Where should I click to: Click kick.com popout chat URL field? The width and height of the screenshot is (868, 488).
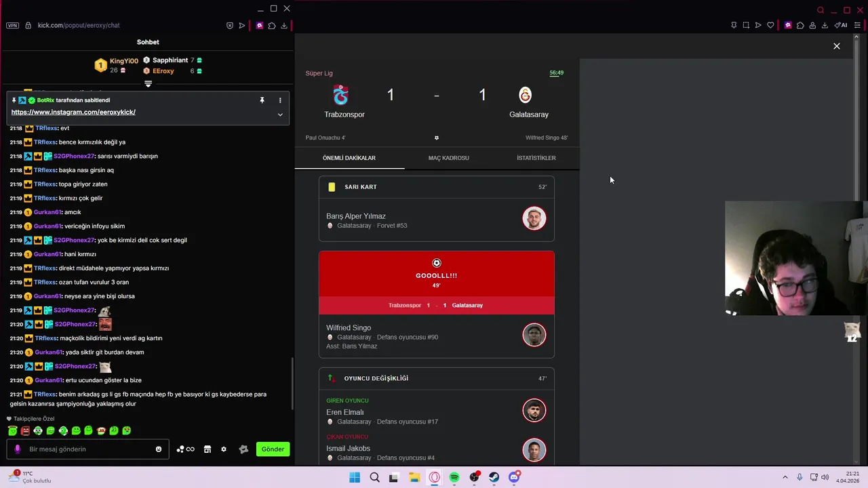tap(79, 26)
